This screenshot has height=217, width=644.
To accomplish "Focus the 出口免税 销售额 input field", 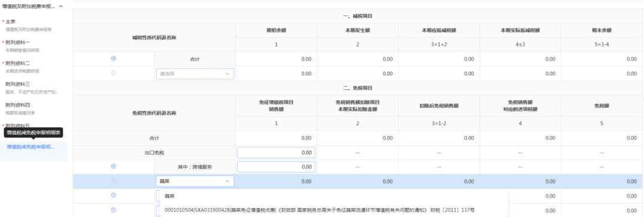I will 277,153.
